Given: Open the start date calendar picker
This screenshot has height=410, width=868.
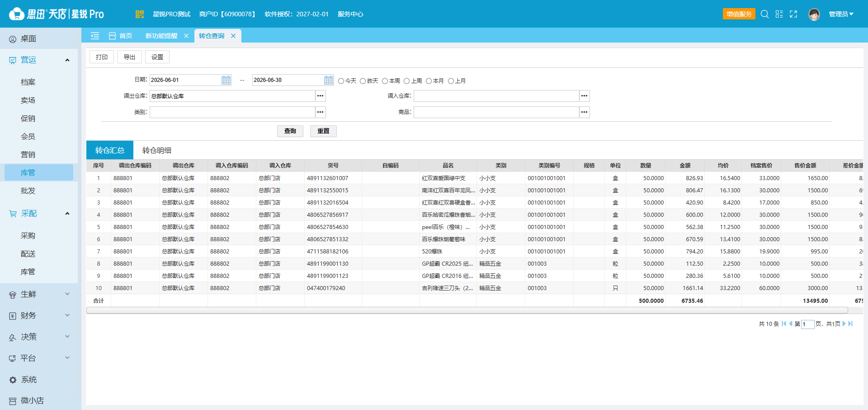Looking at the screenshot, I should 226,80.
